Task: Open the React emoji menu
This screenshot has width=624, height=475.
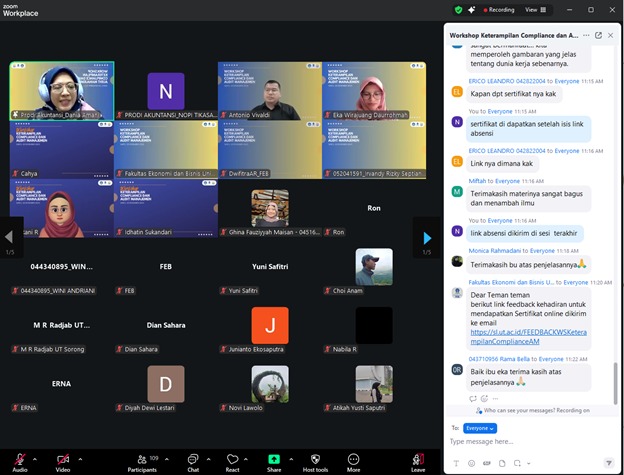Action: 232,459
